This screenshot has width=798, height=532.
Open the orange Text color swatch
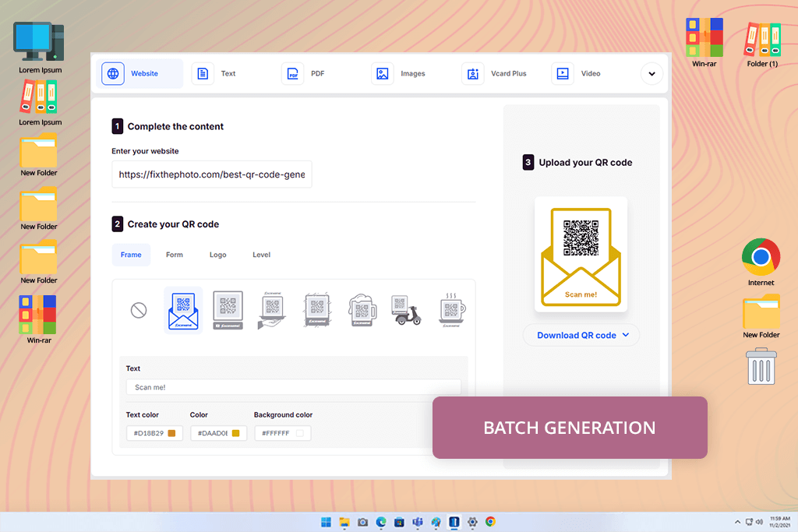(x=172, y=433)
